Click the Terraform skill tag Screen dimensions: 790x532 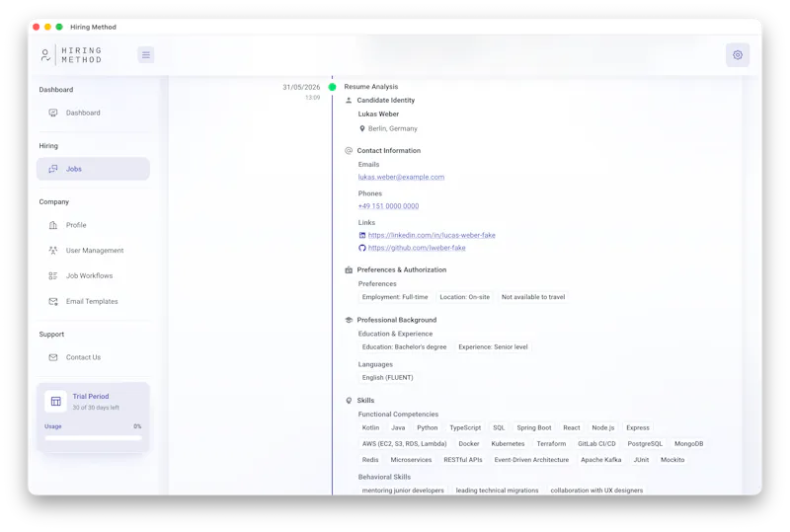pos(551,444)
